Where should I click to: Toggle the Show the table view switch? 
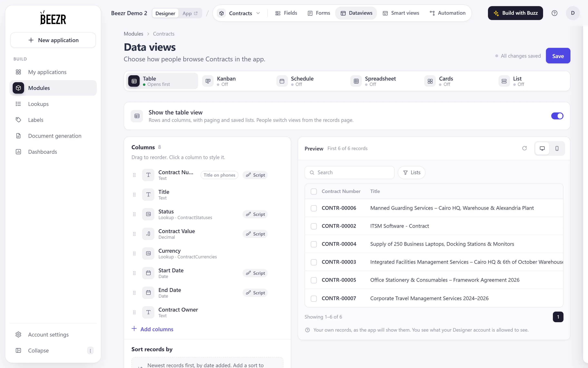tap(557, 116)
